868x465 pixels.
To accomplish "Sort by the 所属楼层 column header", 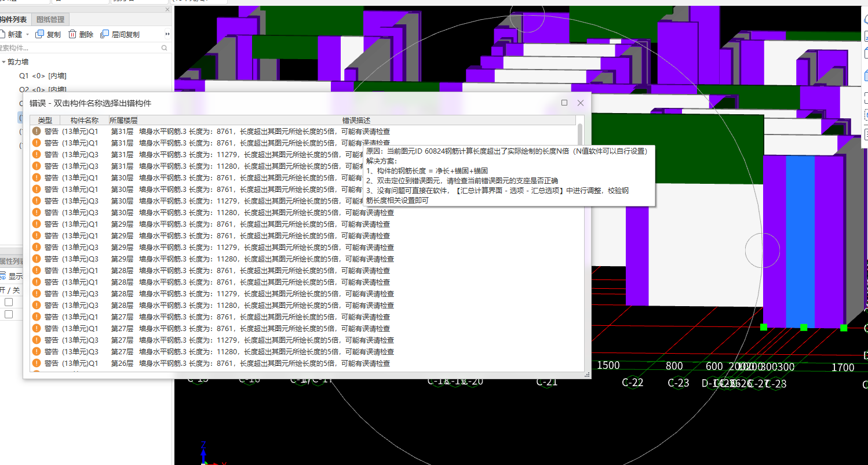I will tap(123, 120).
